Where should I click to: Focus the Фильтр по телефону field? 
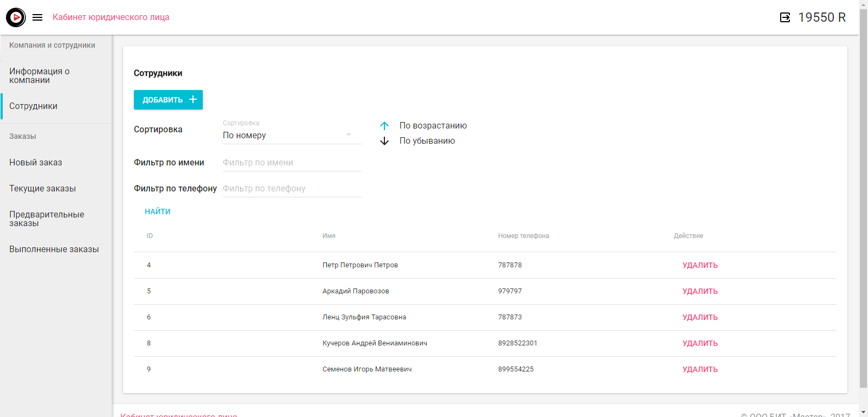click(291, 189)
